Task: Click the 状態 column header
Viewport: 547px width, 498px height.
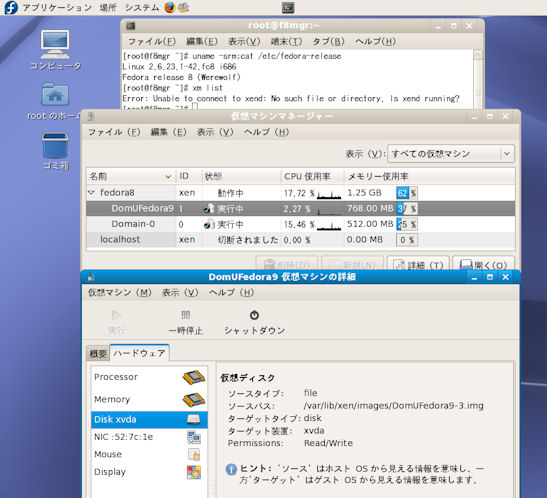Action: 241,176
